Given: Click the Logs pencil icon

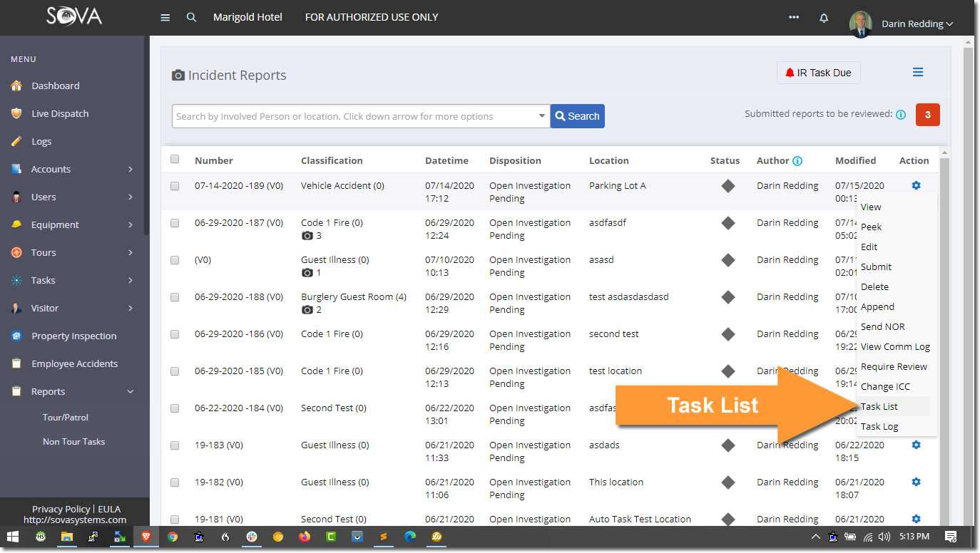Looking at the screenshot, I should tap(16, 141).
